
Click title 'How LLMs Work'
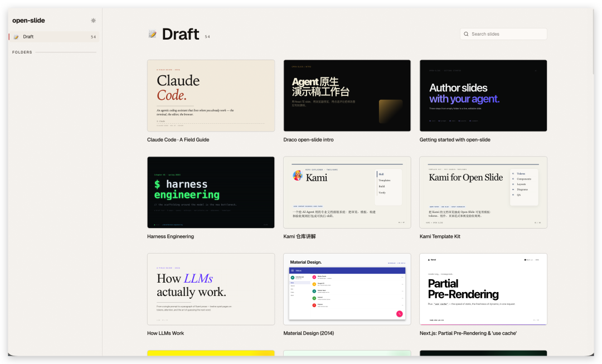click(166, 333)
